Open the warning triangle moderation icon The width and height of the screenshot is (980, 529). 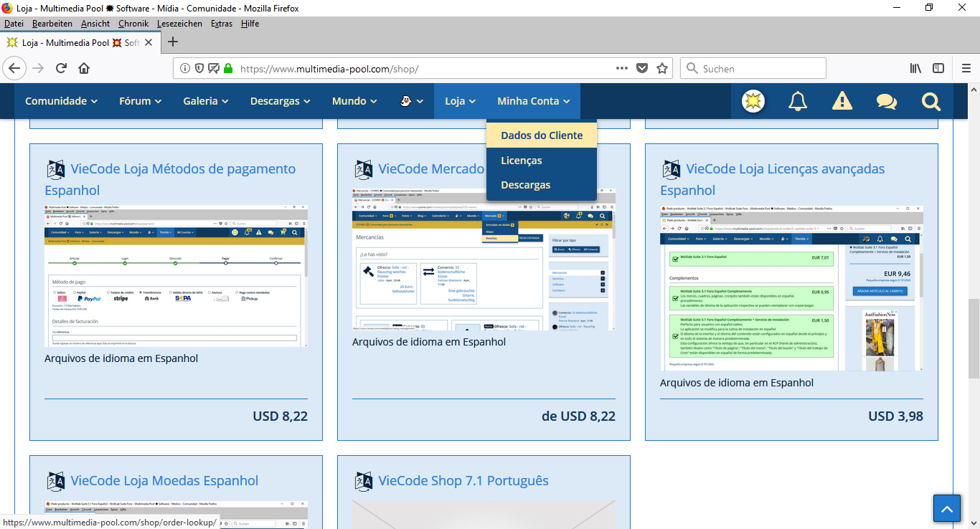[x=842, y=101]
